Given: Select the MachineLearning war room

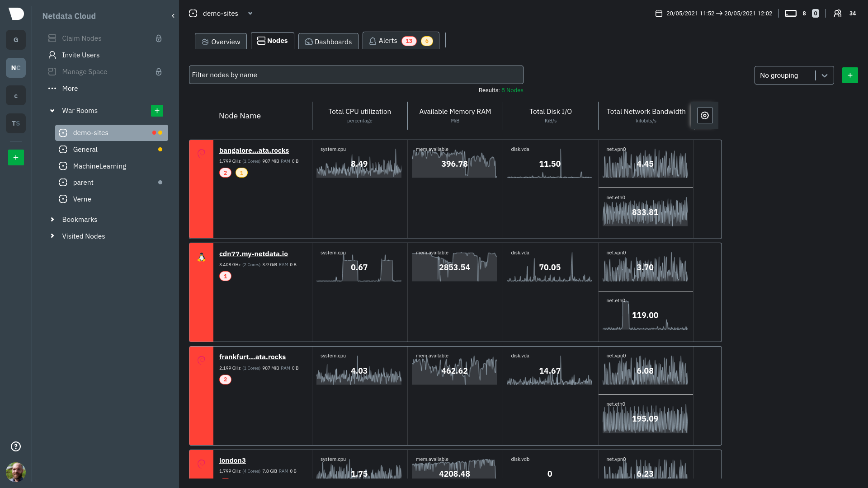Looking at the screenshot, I should [x=112, y=166].
